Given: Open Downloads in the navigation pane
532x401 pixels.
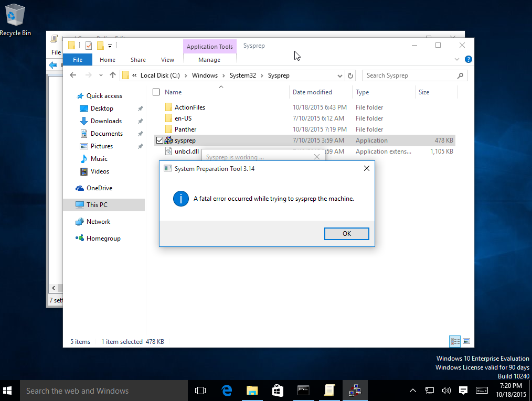Looking at the screenshot, I should click(x=106, y=121).
